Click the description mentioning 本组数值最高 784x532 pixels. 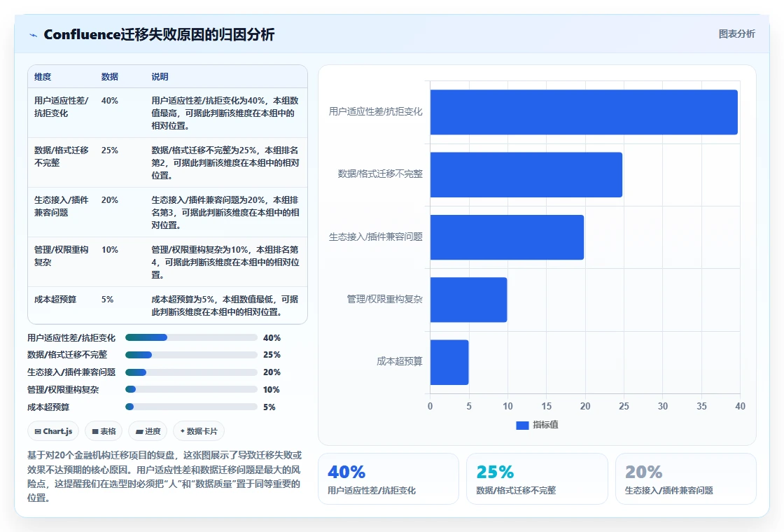coord(225,113)
